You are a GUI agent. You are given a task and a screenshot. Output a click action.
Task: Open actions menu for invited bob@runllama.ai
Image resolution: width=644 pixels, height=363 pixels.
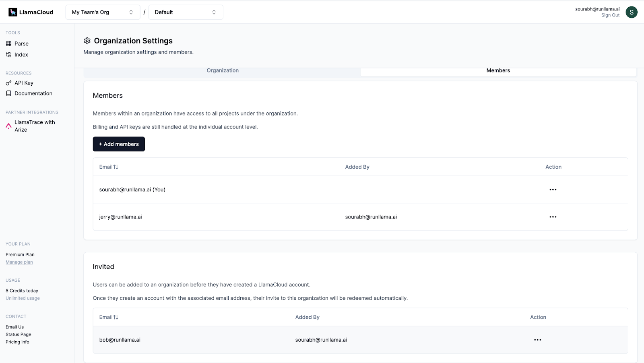coord(537,340)
